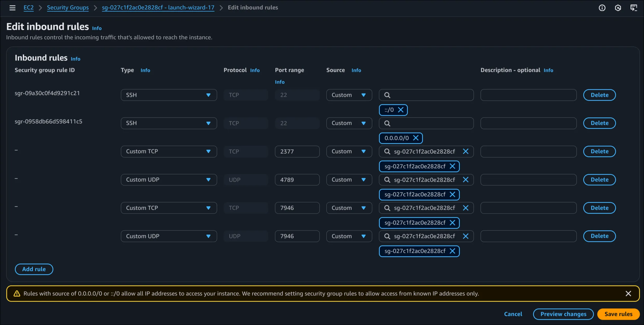Click the Info link next to Edit inbound rules heading

(x=97, y=28)
